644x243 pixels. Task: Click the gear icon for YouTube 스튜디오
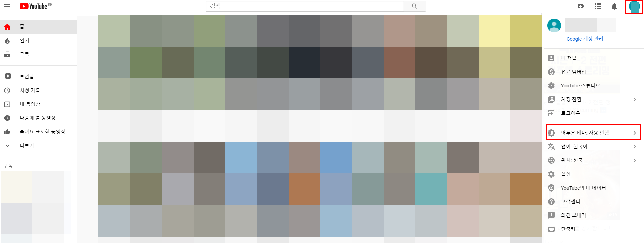(551, 85)
